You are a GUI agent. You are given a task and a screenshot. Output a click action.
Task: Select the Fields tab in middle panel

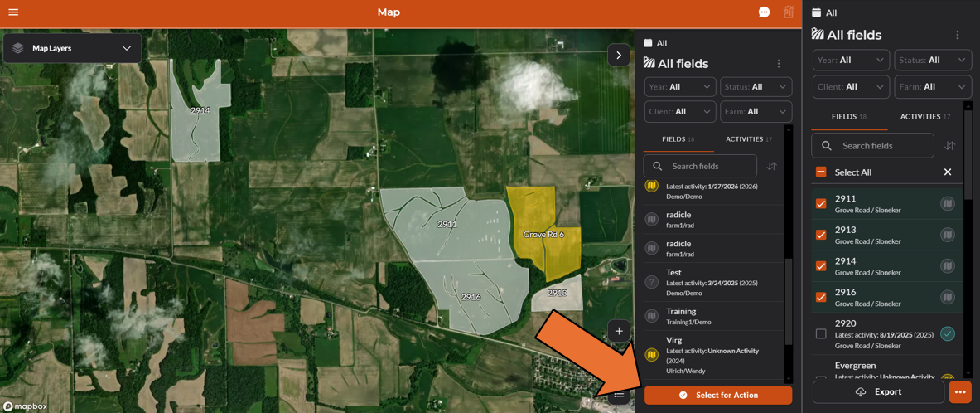[678, 139]
